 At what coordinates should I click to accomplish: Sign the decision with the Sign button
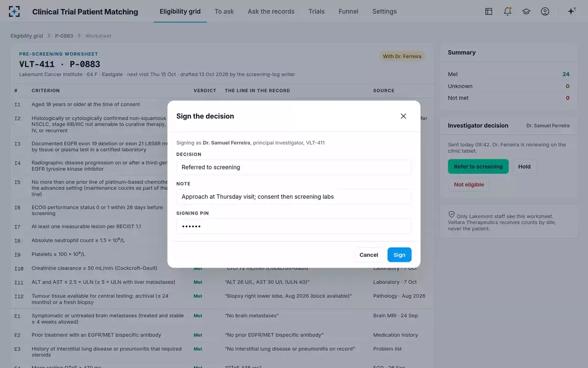pos(399,255)
